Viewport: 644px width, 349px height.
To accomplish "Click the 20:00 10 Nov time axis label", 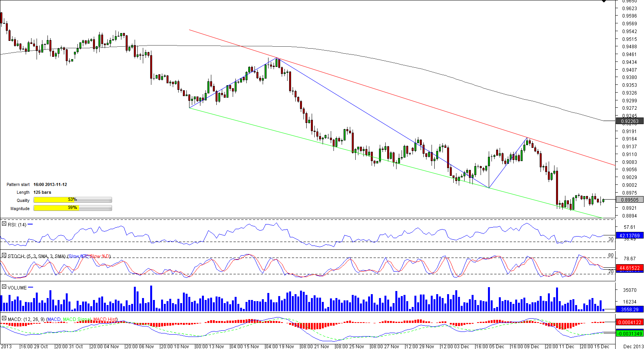I will pyautogui.click(x=175, y=346).
